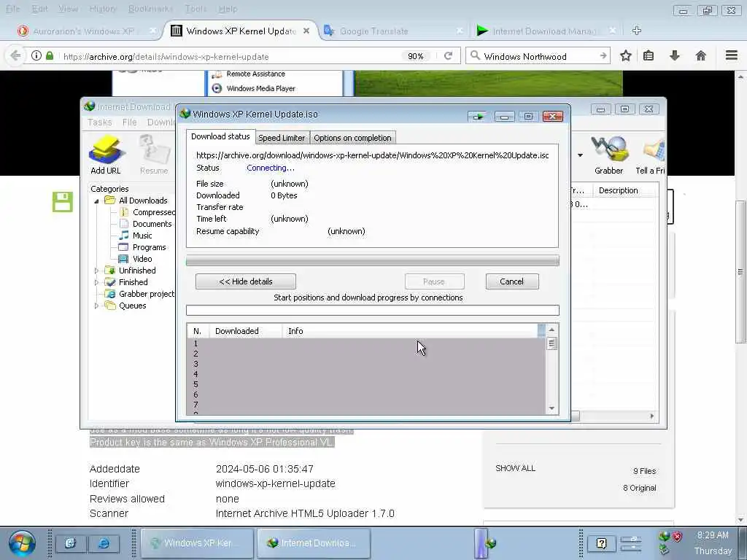Expand the Finished category
Image resolution: width=747 pixels, height=560 pixels.
pos(97,282)
